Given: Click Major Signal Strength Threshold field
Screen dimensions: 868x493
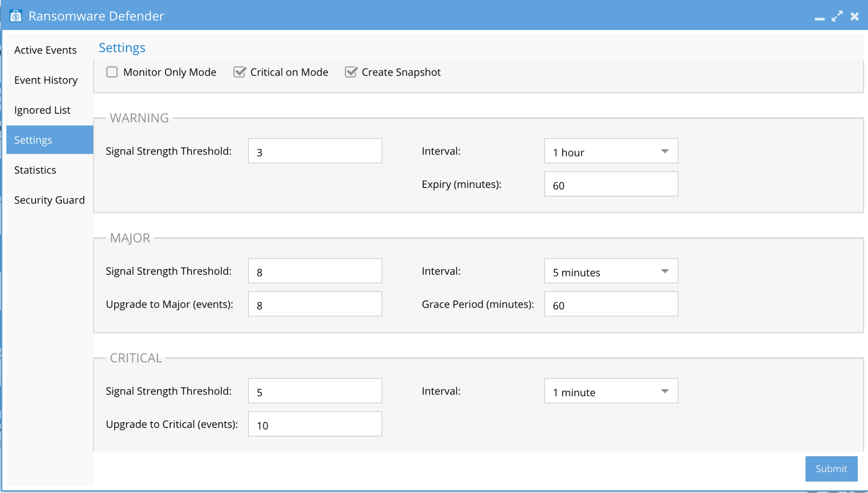Looking at the screenshot, I should (x=315, y=271).
